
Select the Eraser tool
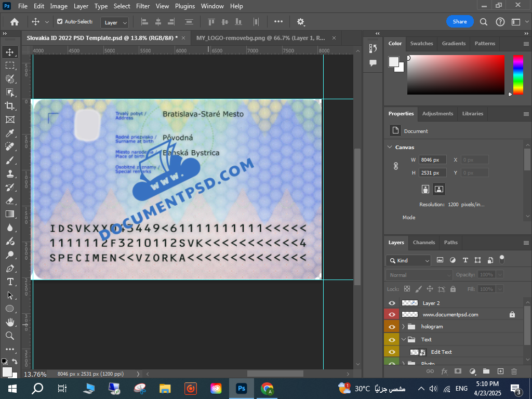(x=10, y=201)
